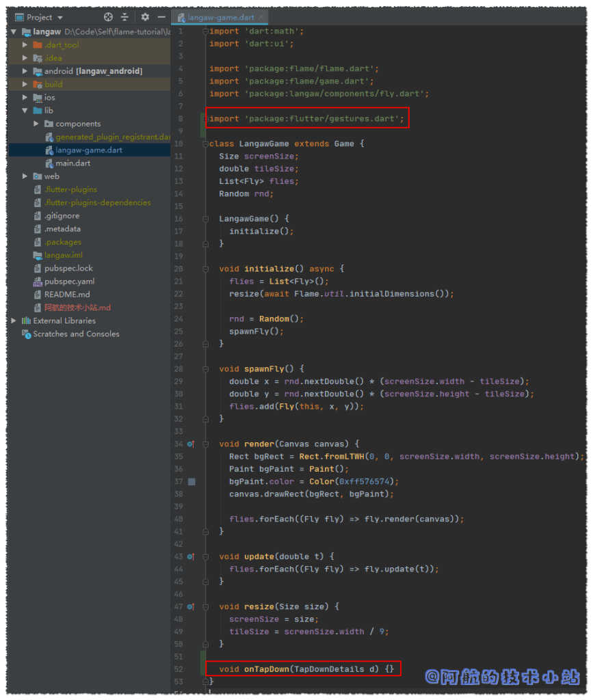
Task: Click the gutter color swatch on line 37
Action: point(192,482)
